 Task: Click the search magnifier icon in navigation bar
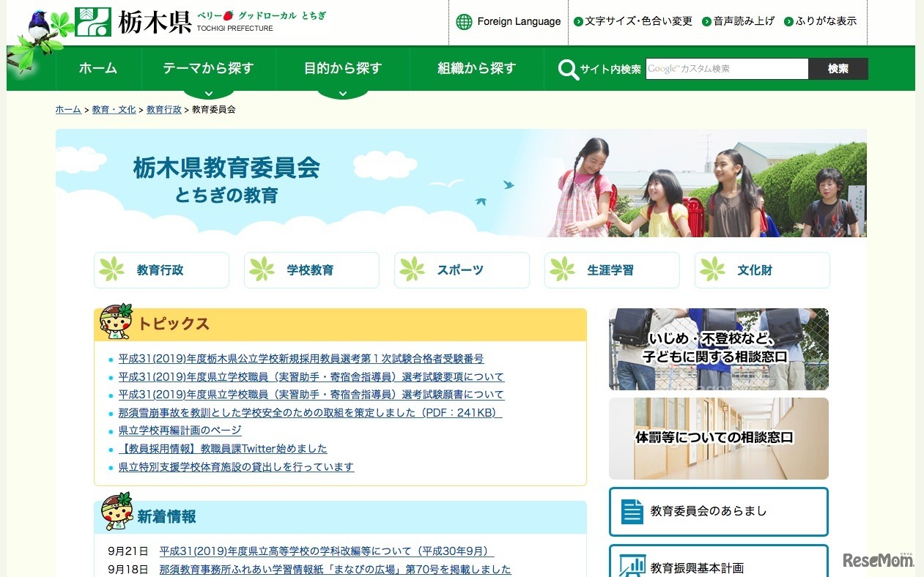tap(566, 68)
